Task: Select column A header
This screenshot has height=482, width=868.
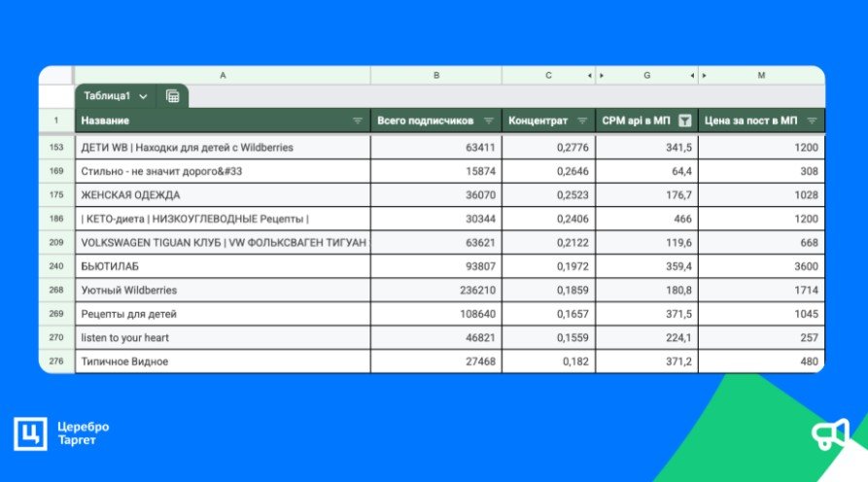Action: (223, 75)
